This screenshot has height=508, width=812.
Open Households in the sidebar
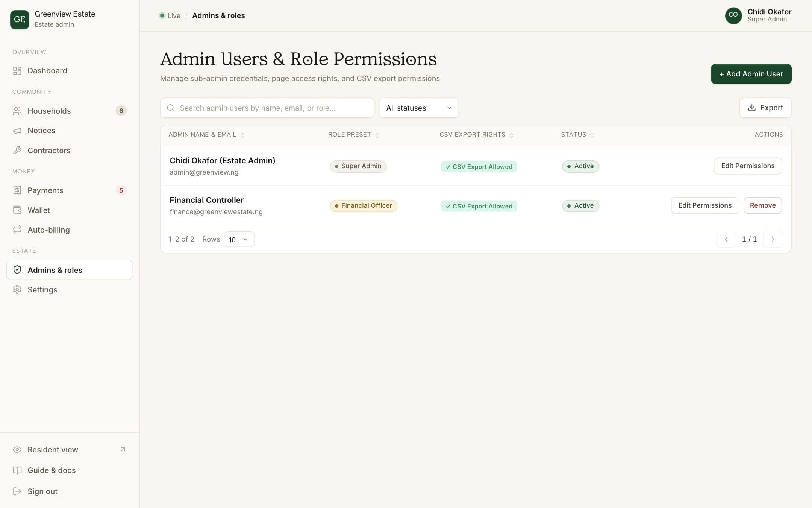70,111
